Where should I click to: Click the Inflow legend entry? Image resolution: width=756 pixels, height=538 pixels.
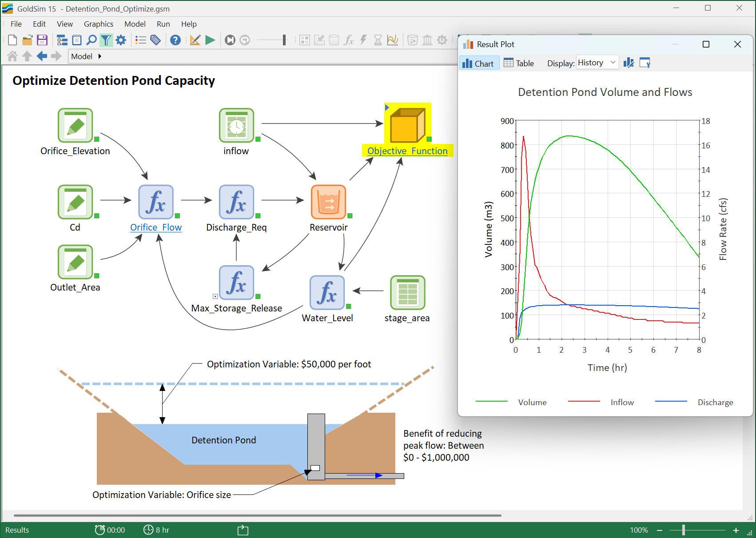click(x=601, y=402)
